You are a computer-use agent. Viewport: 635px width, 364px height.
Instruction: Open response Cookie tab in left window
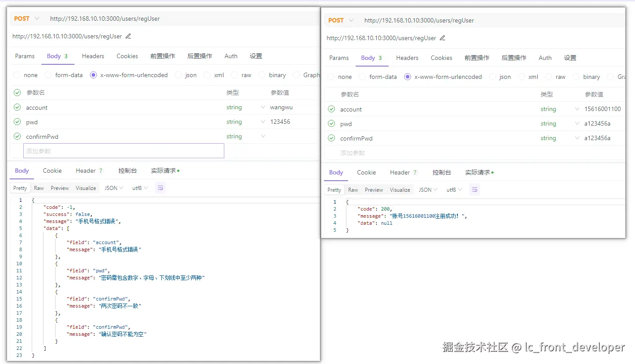[x=52, y=171]
